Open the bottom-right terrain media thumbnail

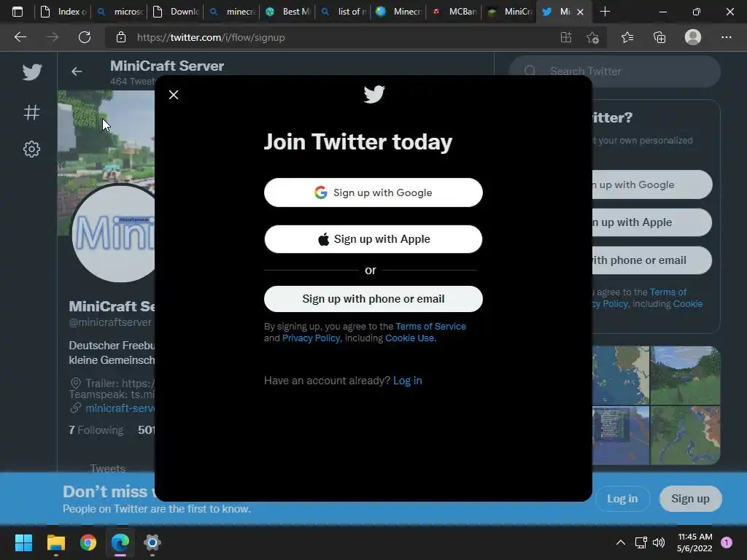[x=685, y=435]
